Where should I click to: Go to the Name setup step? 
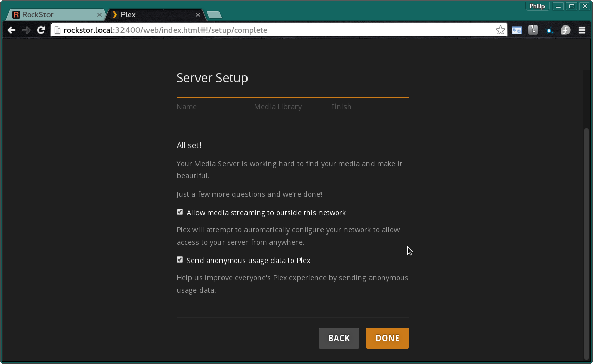pyautogui.click(x=186, y=107)
